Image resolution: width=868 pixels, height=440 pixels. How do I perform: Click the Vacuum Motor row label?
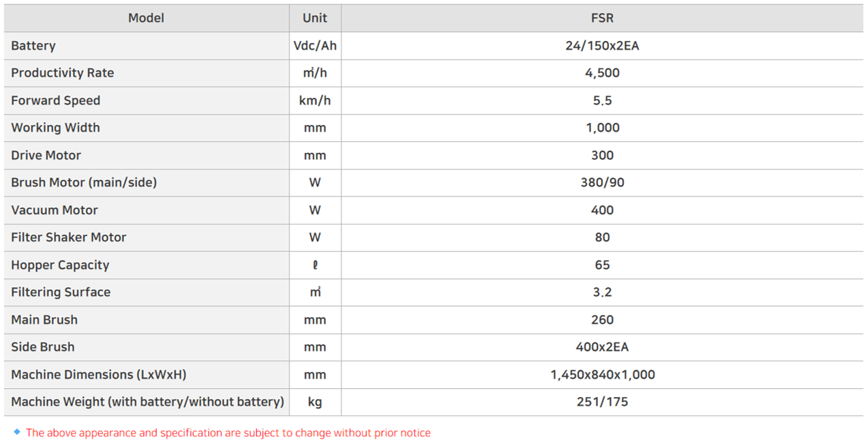click(x=55, y=210)
